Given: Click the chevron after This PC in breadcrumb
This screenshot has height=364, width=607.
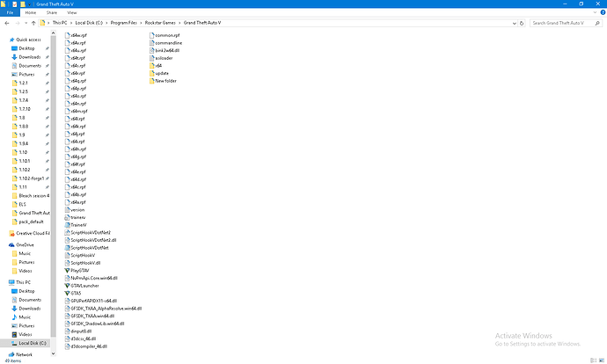Looking at the screenshot, I should (71, 23).
